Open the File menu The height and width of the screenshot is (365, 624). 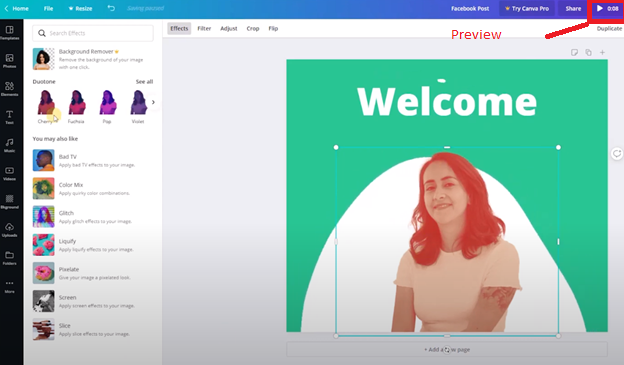coord(48,8)
